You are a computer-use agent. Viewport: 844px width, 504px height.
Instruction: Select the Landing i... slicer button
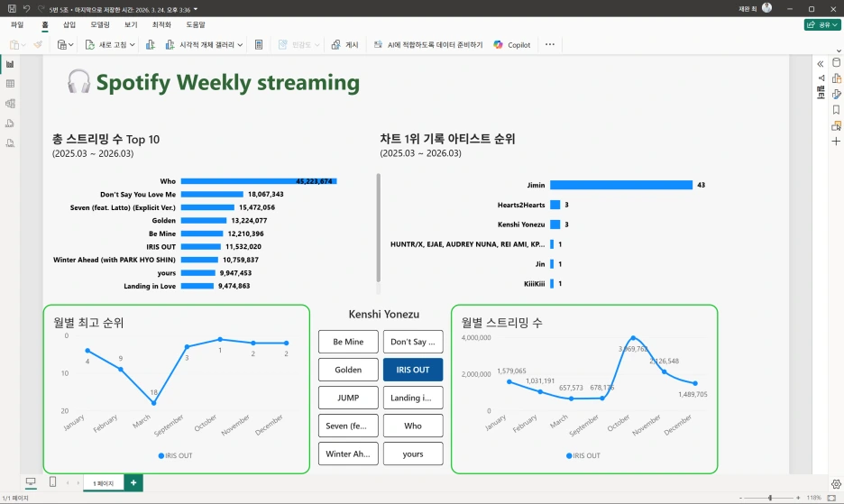tap(413, 398)
